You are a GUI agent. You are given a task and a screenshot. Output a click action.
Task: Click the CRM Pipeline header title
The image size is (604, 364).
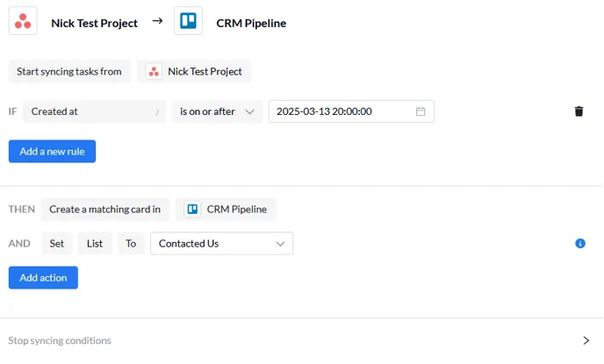point(251,23)
